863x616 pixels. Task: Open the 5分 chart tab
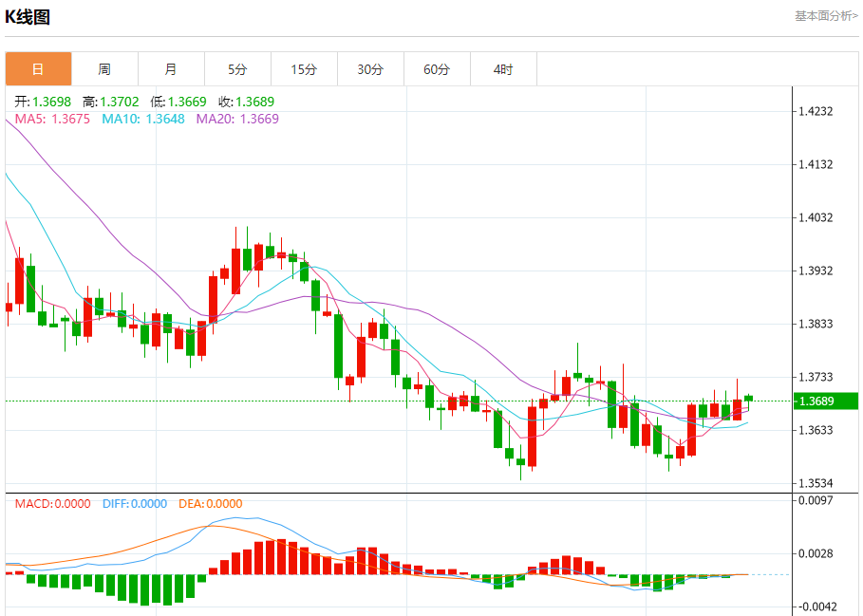click(x=237, y=69)
